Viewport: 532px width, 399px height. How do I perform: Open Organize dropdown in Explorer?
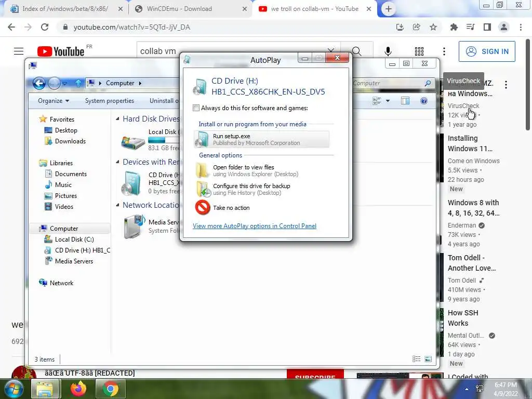[x=54, y=101]
